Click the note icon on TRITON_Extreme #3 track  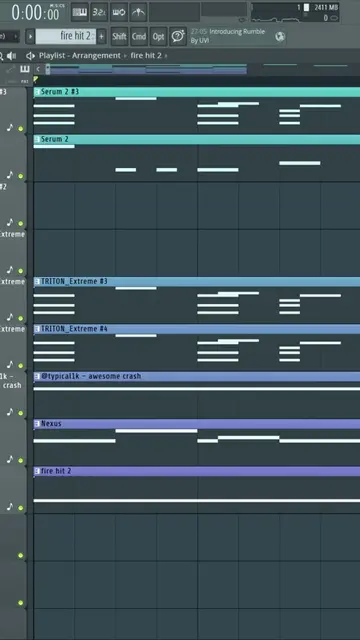10,317
